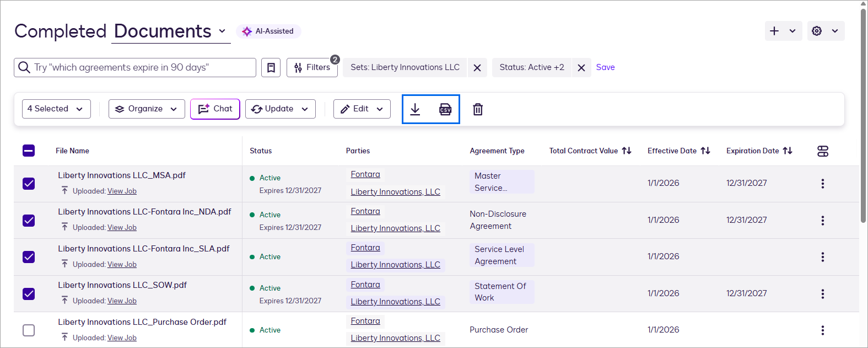Screen dimensions: 868x348
Task: Click the Chat button
Action: click(215, 109)
